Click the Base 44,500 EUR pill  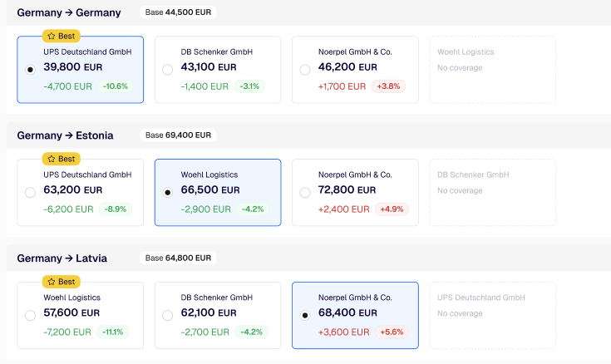178,12
